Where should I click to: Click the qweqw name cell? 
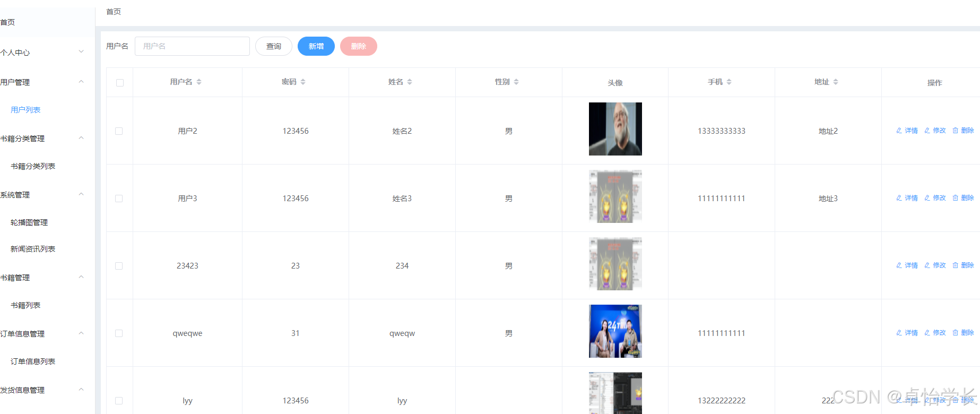tap(402, 333)
